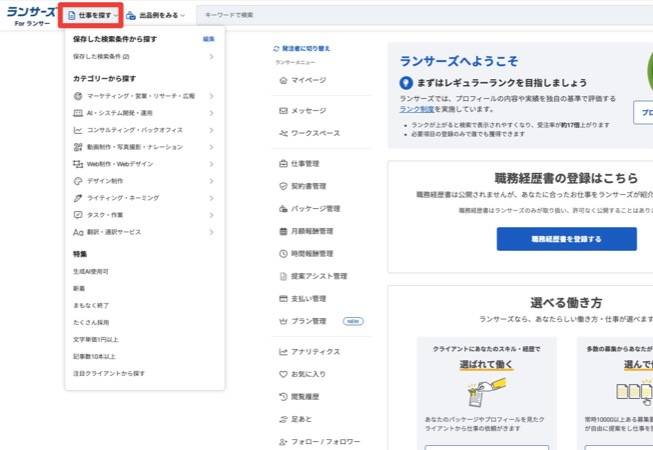Viewport: 653px width, 450px height.
Task: Follow the ランク制度 link
Action: click(x=417, y=109)
